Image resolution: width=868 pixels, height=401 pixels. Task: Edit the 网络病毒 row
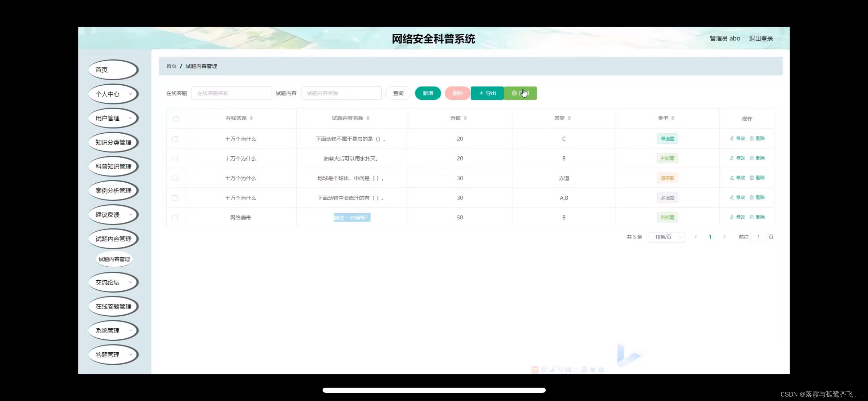click(737, 217)
